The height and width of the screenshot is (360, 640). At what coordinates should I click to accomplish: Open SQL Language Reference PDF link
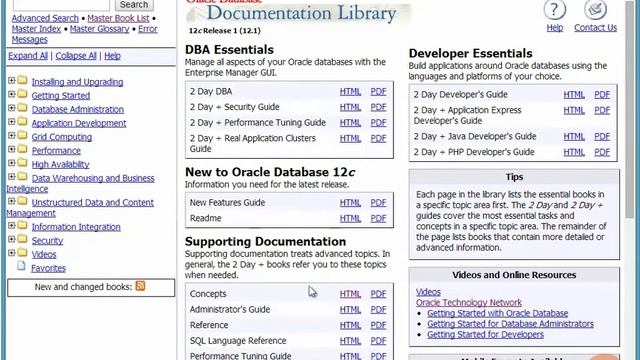point(378,341)
